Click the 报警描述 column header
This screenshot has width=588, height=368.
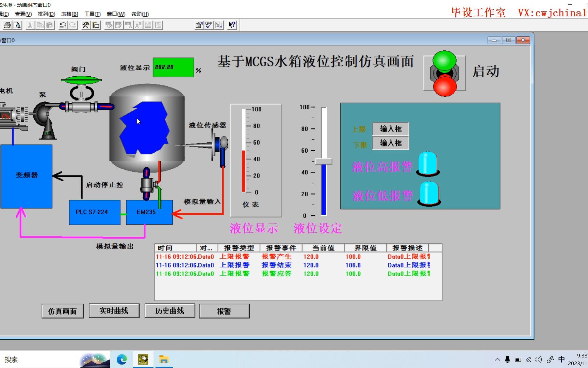(x=408, y=248)
